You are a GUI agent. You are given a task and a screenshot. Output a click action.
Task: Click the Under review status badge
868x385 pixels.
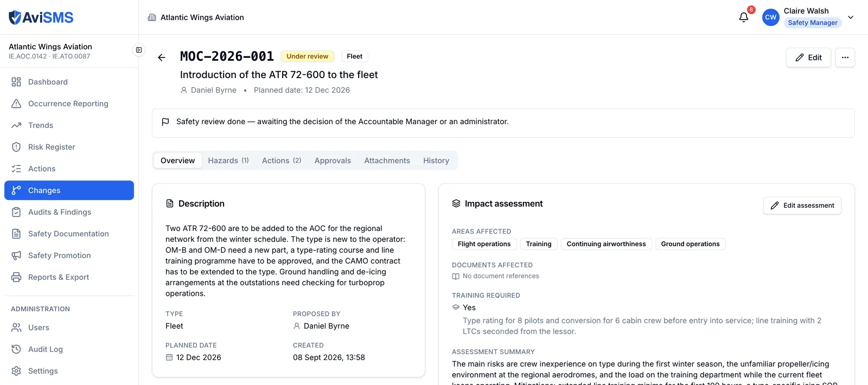[x=307, y=56]
